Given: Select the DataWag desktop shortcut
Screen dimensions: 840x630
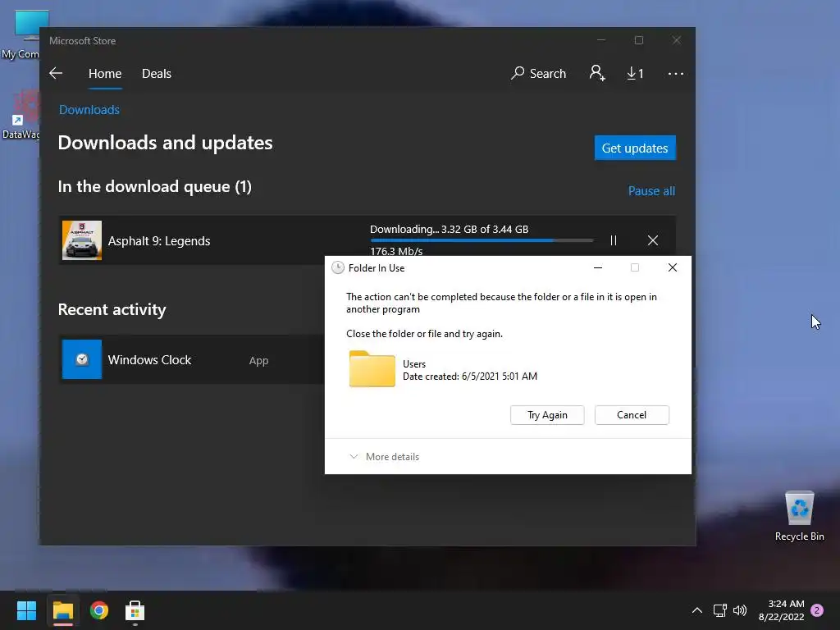Looking at the screenshot, I should pyautogui.click(x=21, y=115).
